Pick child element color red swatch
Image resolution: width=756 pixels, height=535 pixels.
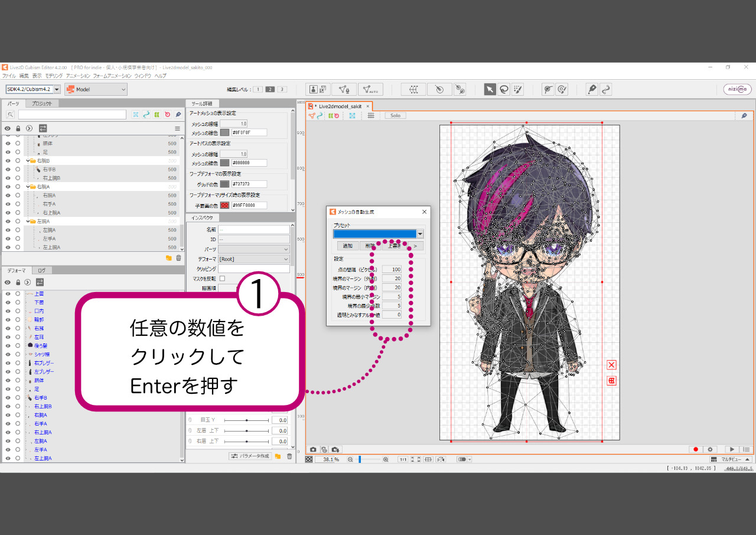(224, 205)
